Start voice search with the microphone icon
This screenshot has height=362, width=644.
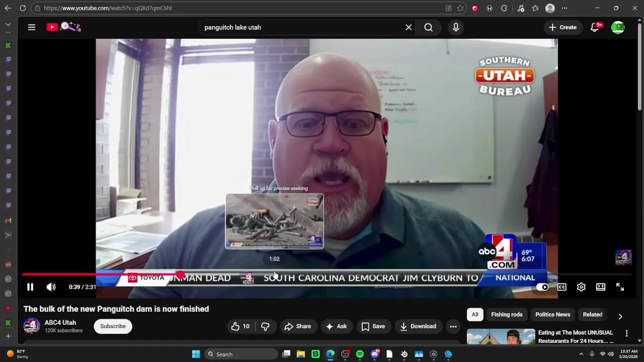coord(456,27)
